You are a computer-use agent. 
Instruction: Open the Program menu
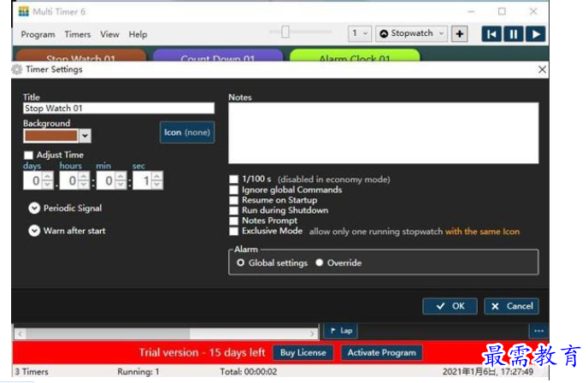coord(38,34)
